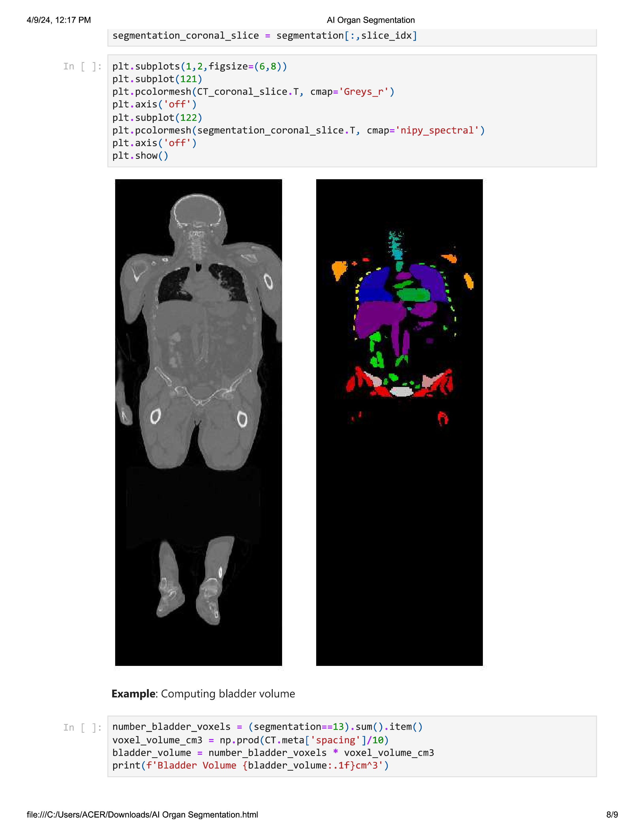
Task: Click the bladder volume code cell
Action: tap(352, 746)
